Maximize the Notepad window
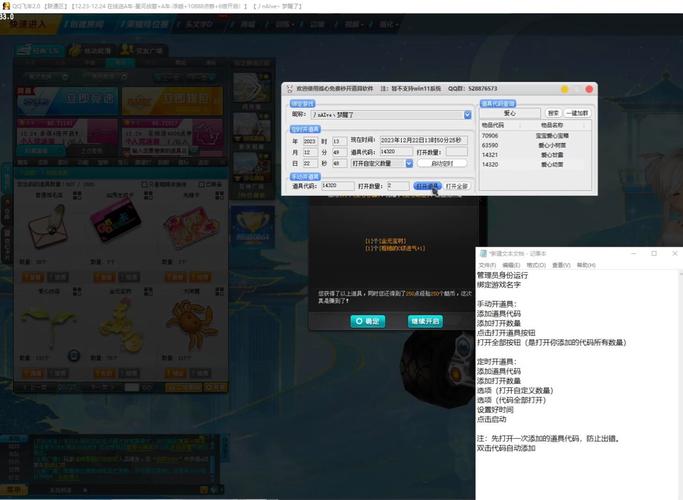Screen dimensions: 683x500 coord(654,253)
